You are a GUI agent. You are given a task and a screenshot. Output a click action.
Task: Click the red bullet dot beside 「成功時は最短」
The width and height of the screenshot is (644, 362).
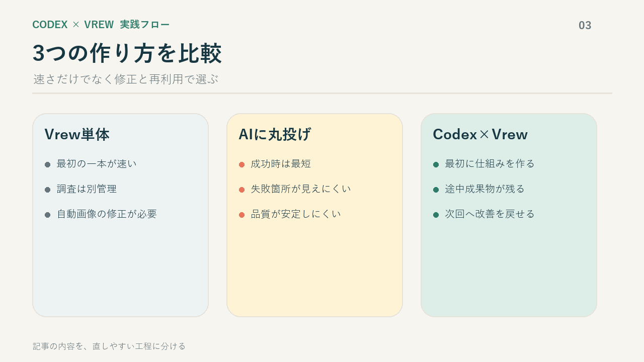point(242,164)
